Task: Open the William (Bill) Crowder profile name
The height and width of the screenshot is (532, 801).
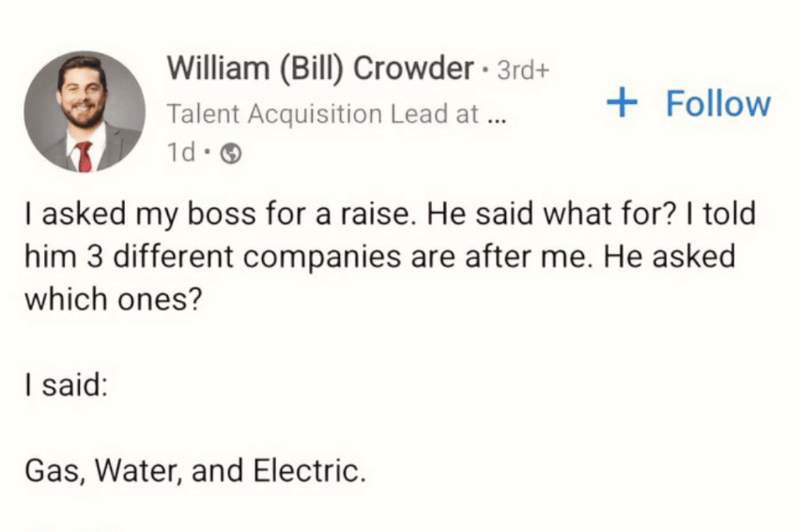Action: [x=320, y=68]
